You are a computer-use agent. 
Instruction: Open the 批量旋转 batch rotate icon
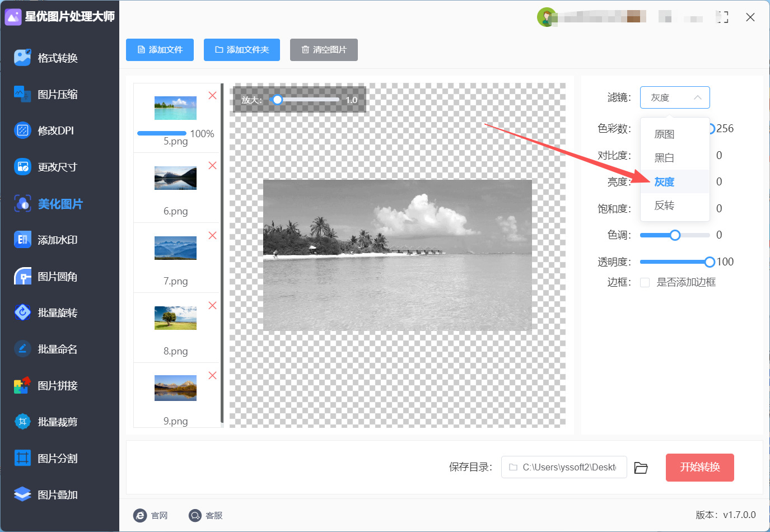(x=22, y=312)
